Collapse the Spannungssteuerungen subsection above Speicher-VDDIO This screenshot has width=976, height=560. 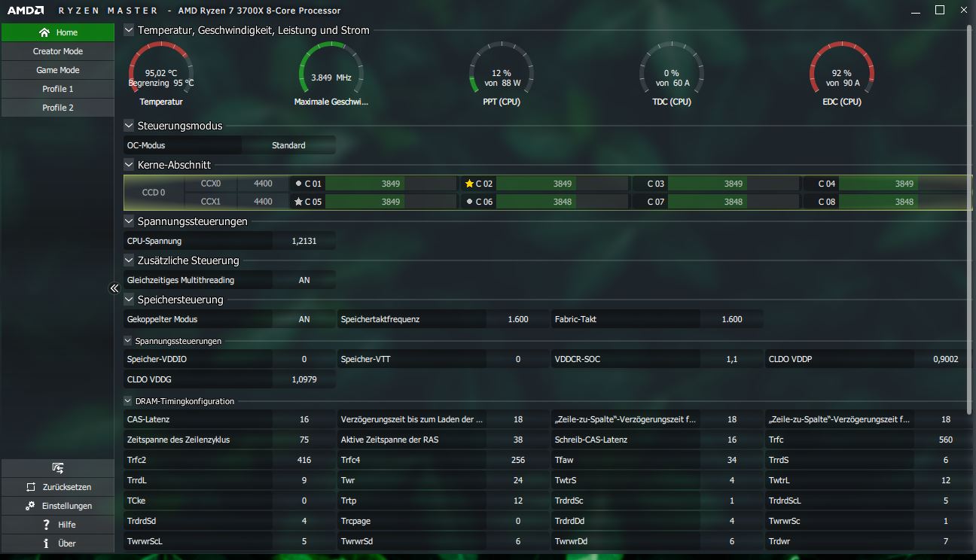[129, 341]
